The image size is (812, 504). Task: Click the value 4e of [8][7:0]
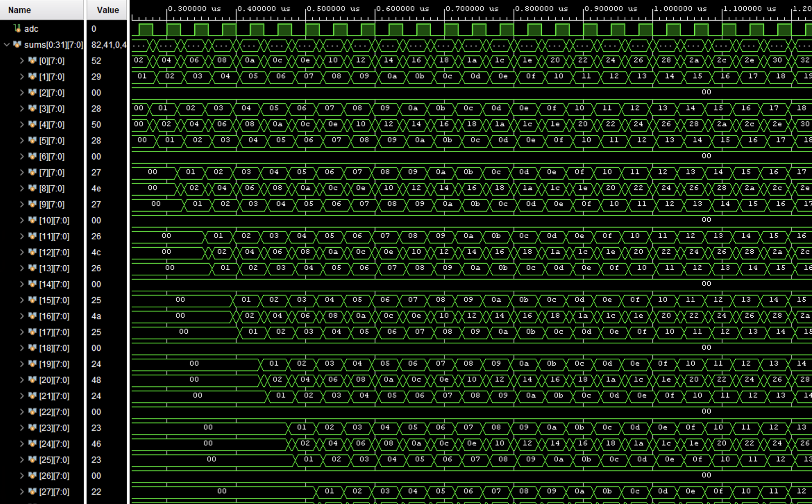pyautogui.click(x=96, y=188)
